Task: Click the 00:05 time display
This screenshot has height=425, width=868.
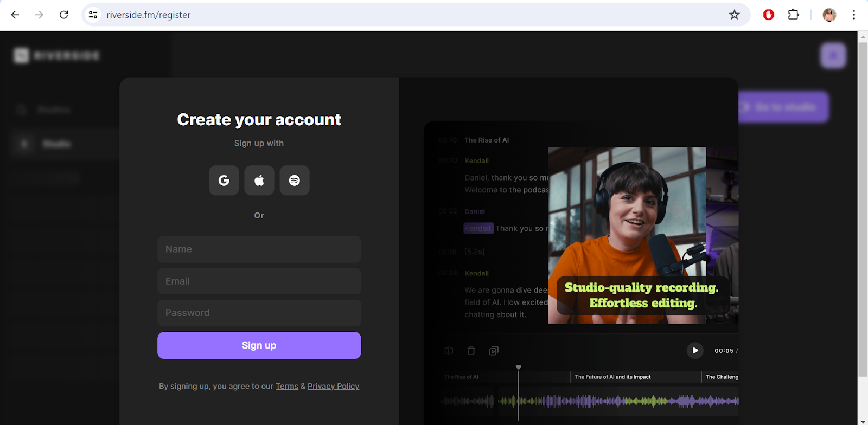Action: (x=724, y=351)
